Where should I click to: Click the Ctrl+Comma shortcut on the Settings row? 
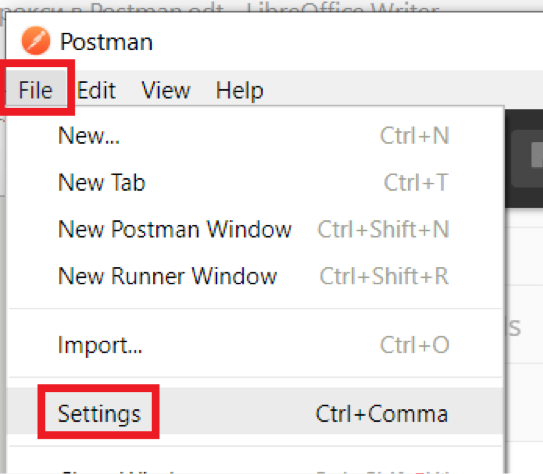tap(382, 414)
